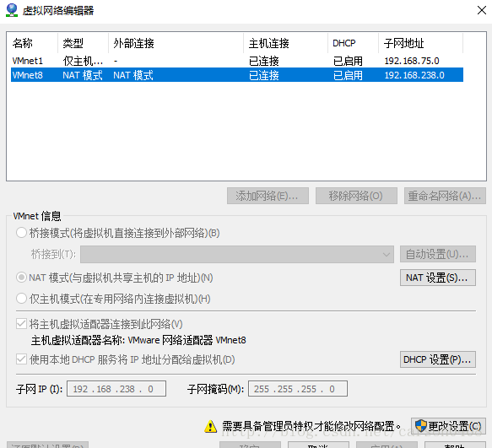Click subnet address 192.168.238.0 cell
The image size is (492, 448).
pos(414,75)
